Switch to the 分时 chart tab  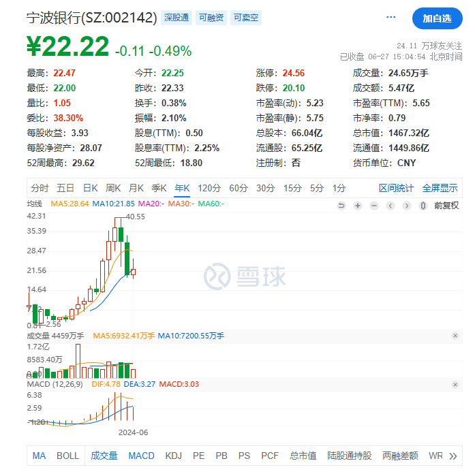40,188
